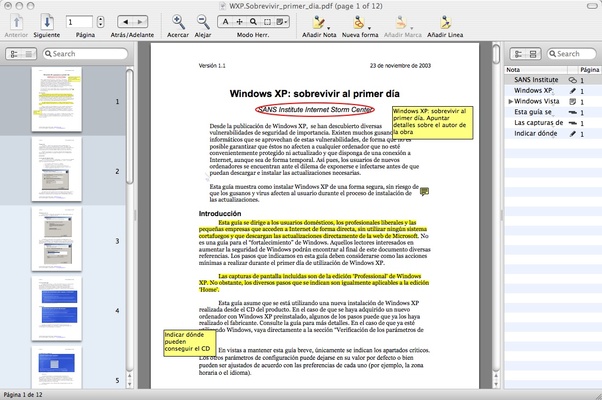602x400 pixels.
Task: Click the note icon on Windows Vista row
Action: tap(572, 102)
